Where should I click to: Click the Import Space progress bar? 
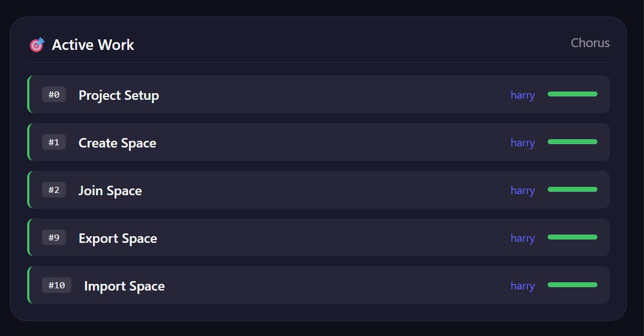pos(572,285)
